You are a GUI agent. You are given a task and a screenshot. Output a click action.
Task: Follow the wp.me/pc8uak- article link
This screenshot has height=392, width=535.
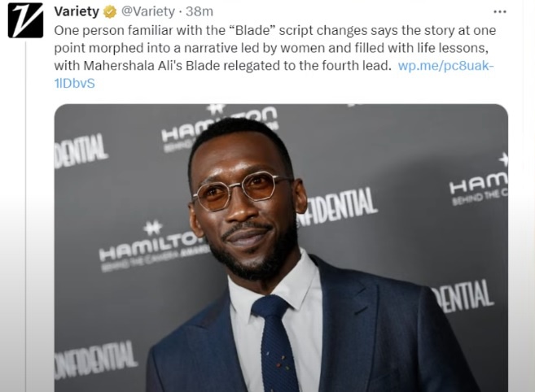[x=445, y=65]
